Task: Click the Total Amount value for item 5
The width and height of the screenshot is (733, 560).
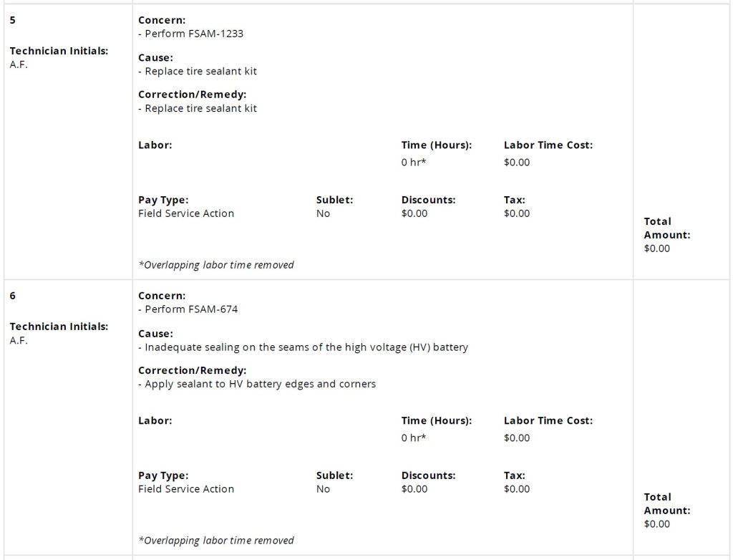Action: [656, 248]
